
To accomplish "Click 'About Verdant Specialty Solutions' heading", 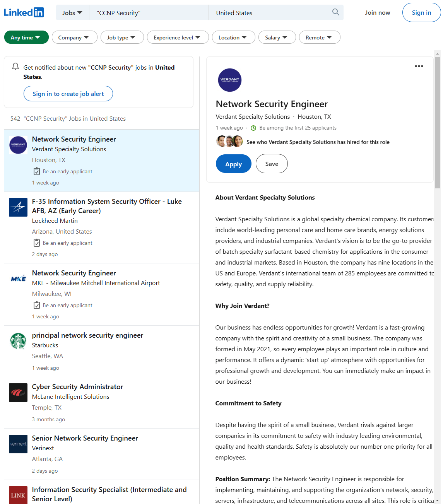I will point(265,198).
